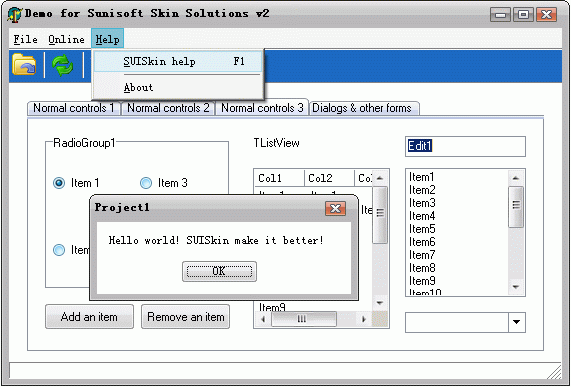Click TListView scroll down arrow

coord(379,303)
